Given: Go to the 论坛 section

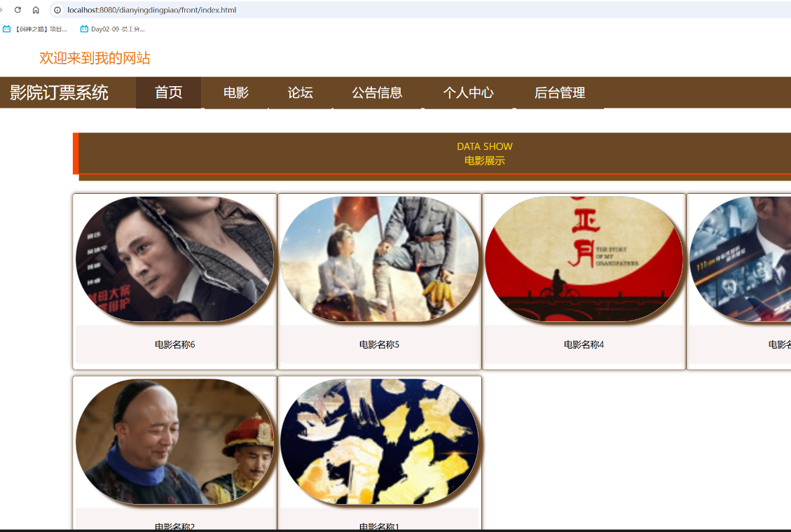Looking at the screenshot, I should coord(300,92).
